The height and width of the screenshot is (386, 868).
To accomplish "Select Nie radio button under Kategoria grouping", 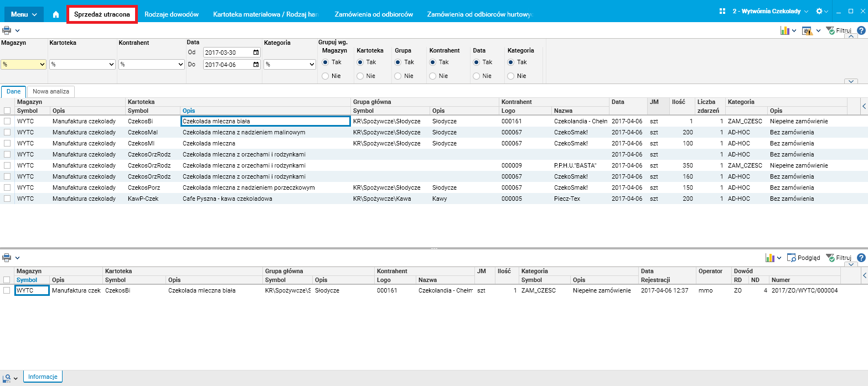I will pos(510,76).
